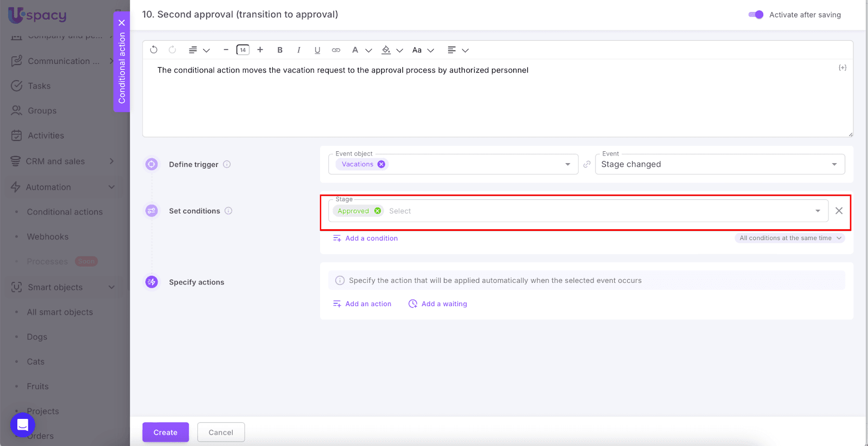Click the Create button
This screenshot has width=868, height=446.
tap(165, 432)
